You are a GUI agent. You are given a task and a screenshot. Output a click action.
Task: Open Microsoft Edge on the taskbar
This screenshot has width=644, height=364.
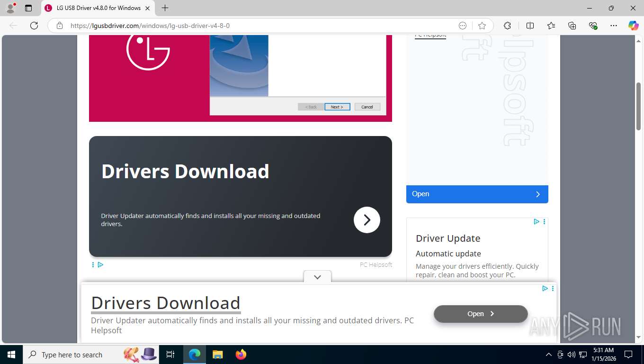(x=195, y=355)
